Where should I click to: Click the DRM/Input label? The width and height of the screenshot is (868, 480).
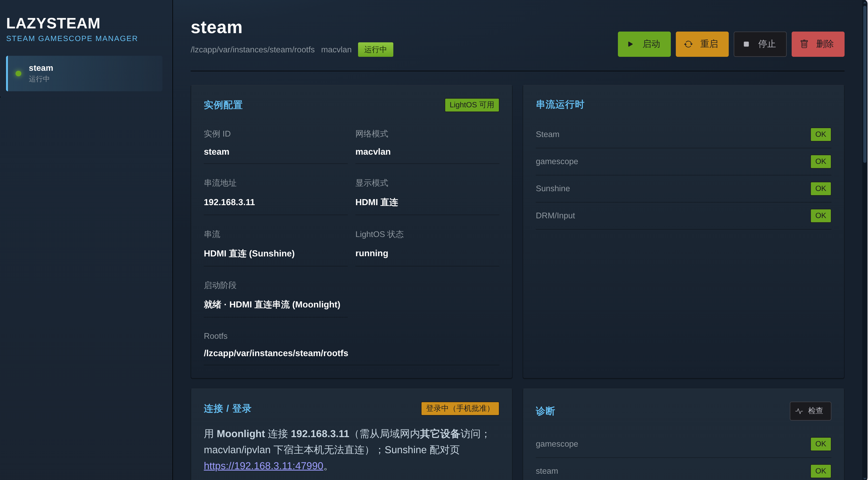tap(555, 216)
